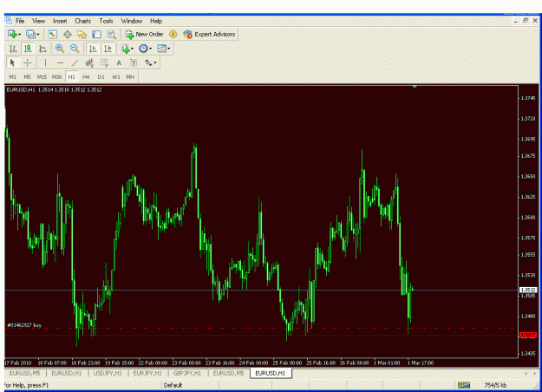Select the Equidistant Channel tool
The width and height of the screenshot is (542, 392).
89,63
